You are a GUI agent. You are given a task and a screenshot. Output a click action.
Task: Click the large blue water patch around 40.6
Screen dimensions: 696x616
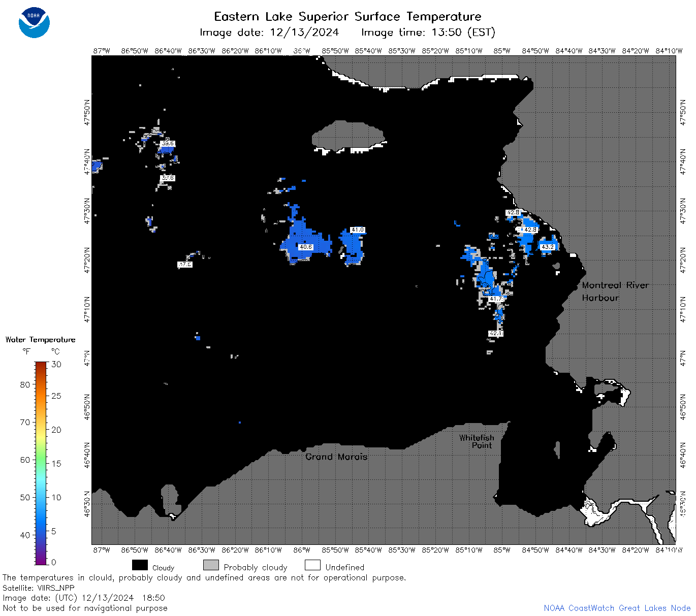tap(306, 242)
